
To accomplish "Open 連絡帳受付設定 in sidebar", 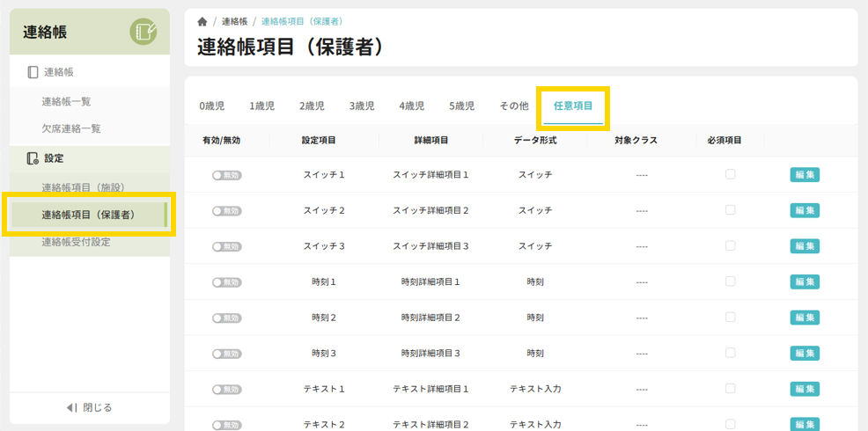I will point(77,242).
